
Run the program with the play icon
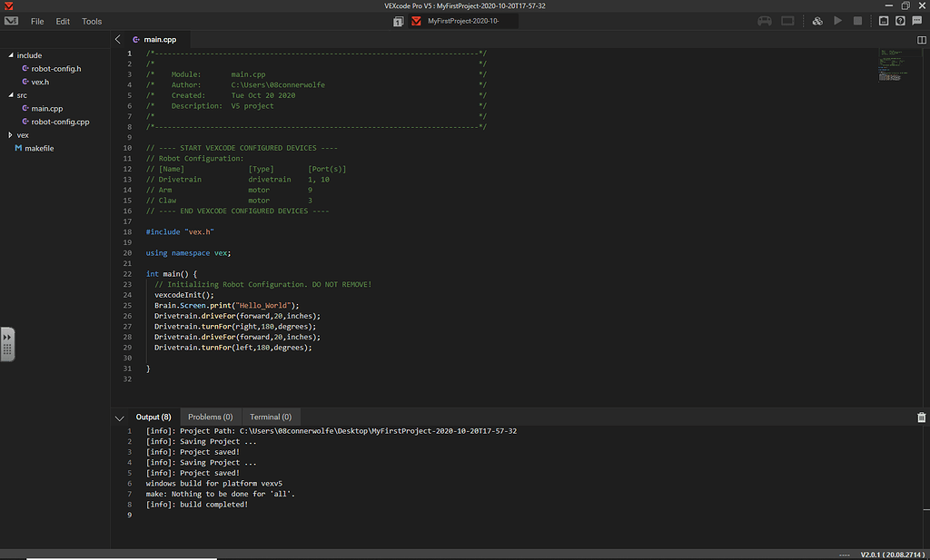pyautogui.click(x=837, y=20)
